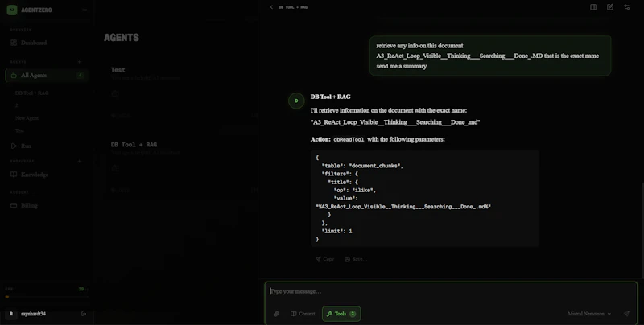Focus the Type your message input
The height and width of the screenshot is (325, 644).
(451, 291)
